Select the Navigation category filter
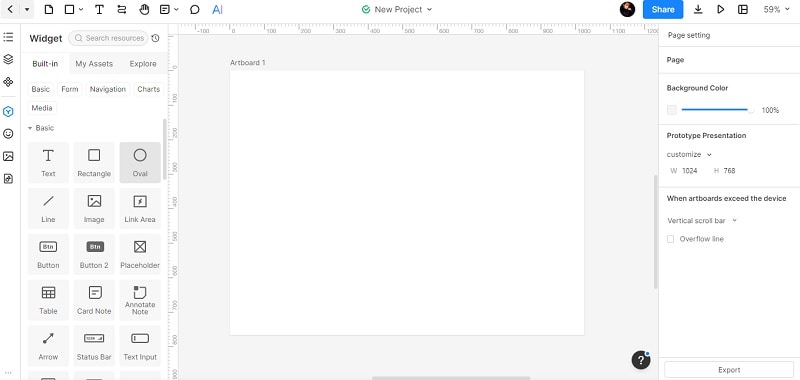800x380 pixels. pyautogui.click(x=108, y=89)
